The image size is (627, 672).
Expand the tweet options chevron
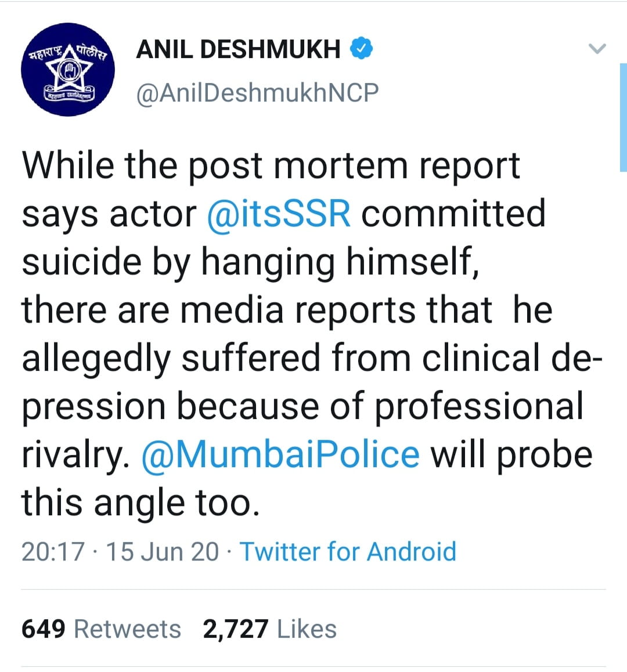point(597,49)
